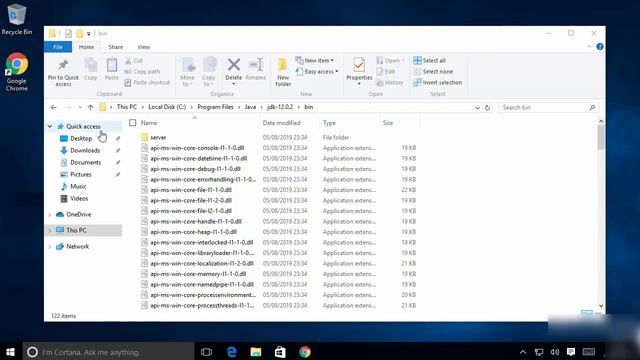The width and height of the screenshot is (640, 360).
Task: Open the Windows Start button
Action: point(11,352)
